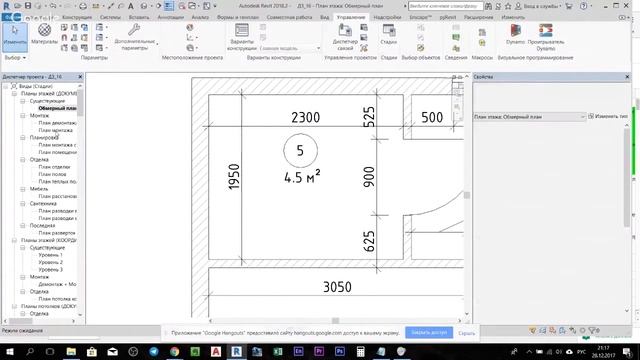
Task: Click the Закрыть доступ (stop sharing) button
Action: pos(429,332)
